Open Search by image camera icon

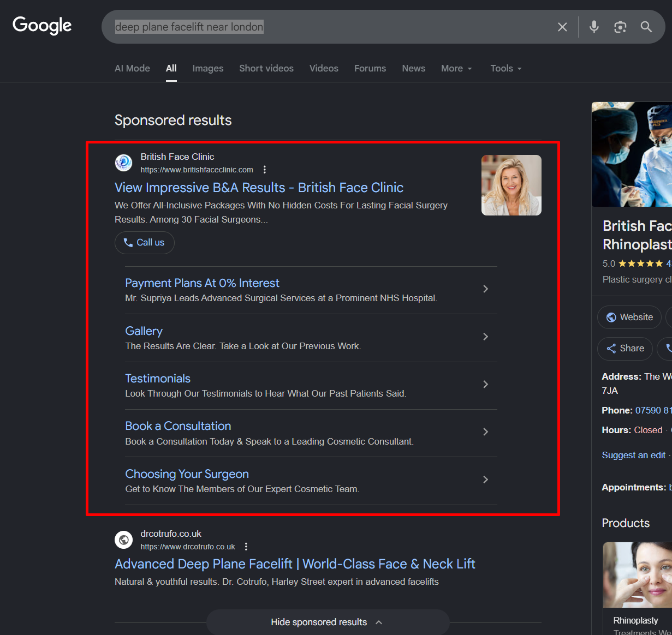[620, 27]
